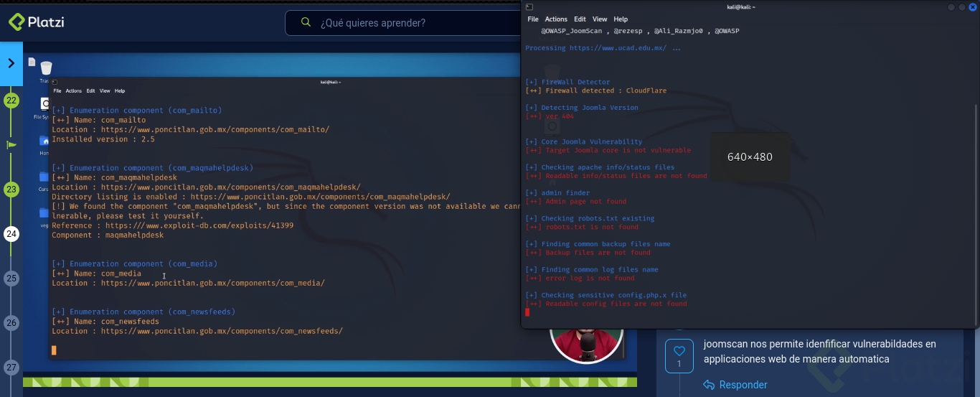Click the search magnifier icon
980x397 pixels.
pyautogui.click(x=306, y=23)
